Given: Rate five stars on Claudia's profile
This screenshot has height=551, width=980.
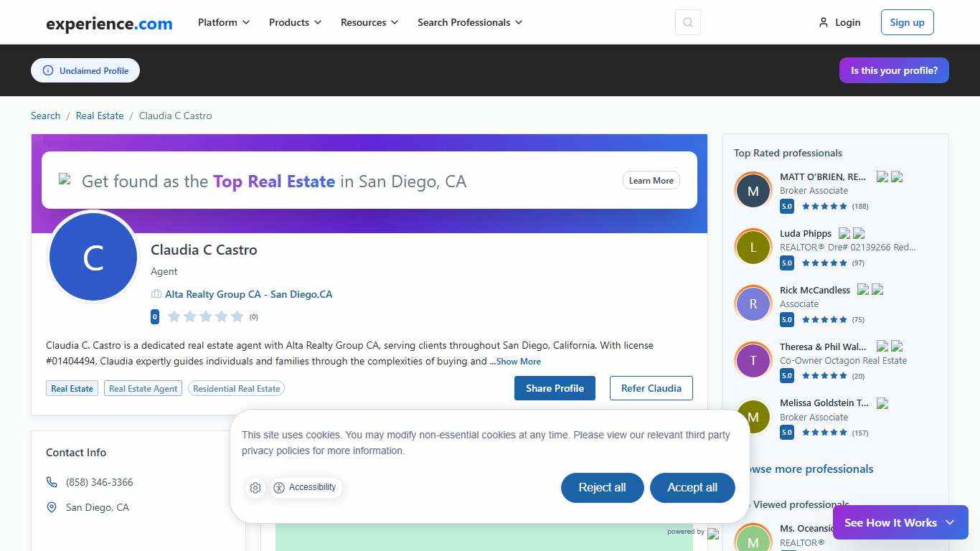Looking at the screenshot, I should (237, 316).
